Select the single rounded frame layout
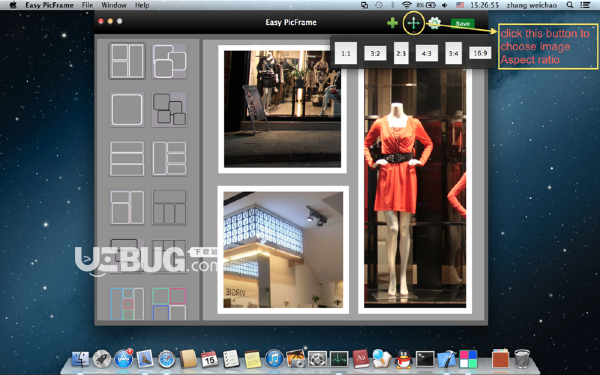The height and width of the screenshot is (375, 600). coord(127,110)
